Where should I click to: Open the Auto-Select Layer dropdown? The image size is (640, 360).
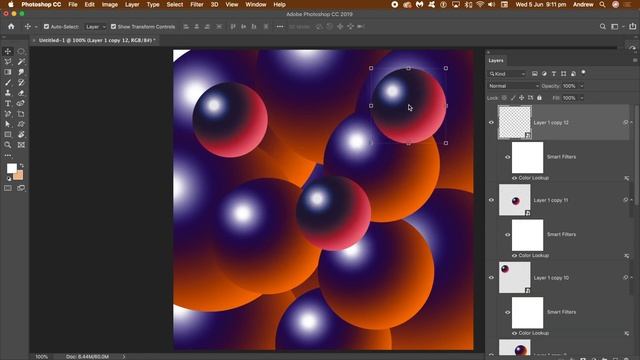[x=96, y=27]
